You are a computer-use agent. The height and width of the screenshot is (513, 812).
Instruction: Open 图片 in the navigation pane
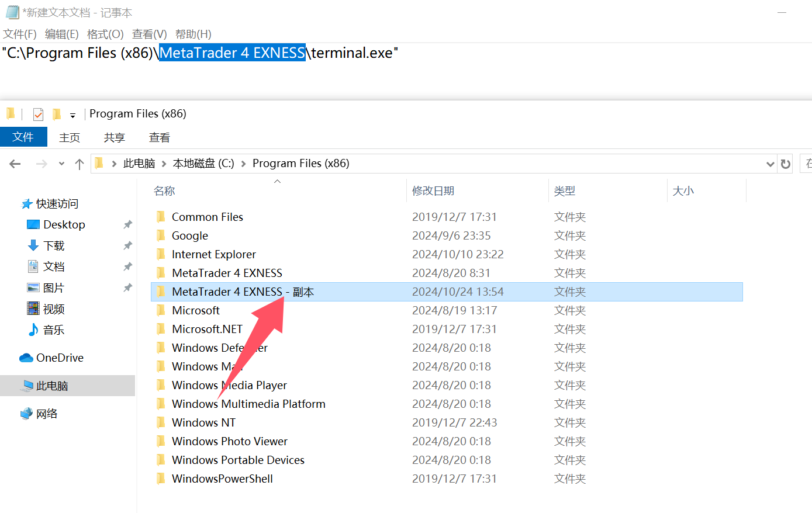coord(54,288)
